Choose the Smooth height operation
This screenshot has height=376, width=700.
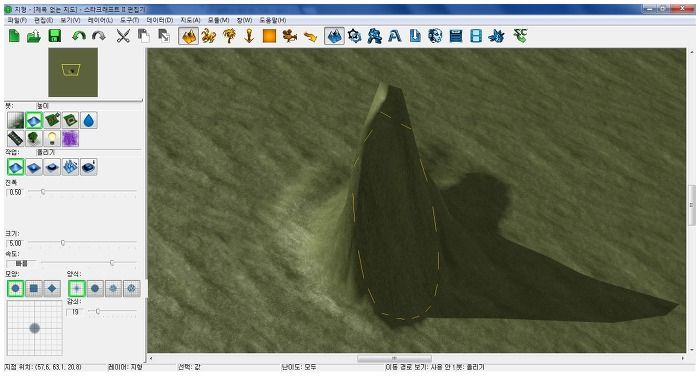[89, 167]
